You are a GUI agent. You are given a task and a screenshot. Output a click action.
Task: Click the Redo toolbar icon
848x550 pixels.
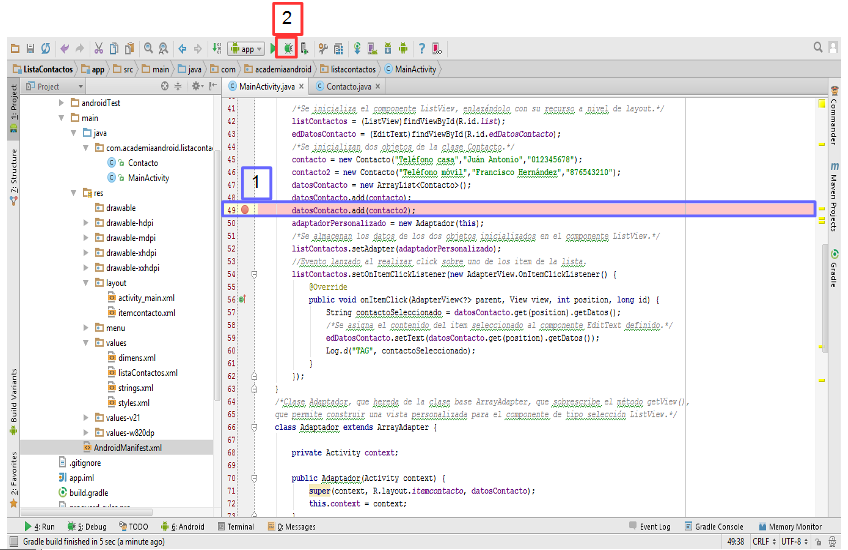coord(80,49)
